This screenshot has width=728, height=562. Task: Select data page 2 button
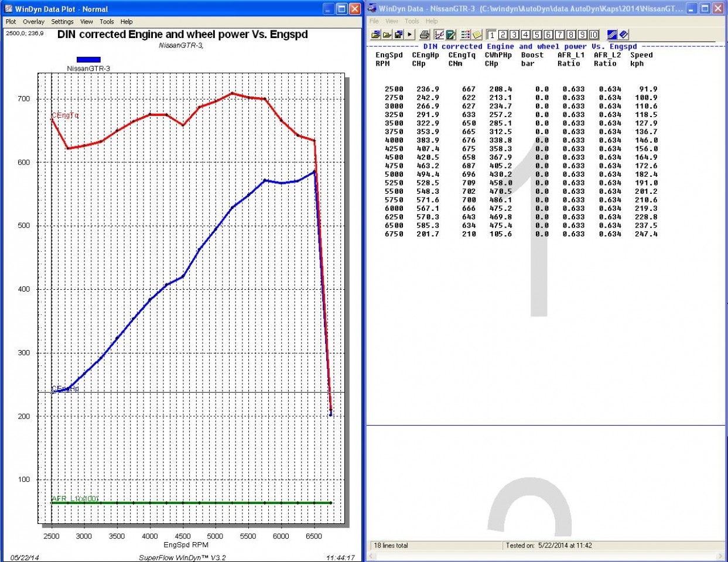click(503, 35)
